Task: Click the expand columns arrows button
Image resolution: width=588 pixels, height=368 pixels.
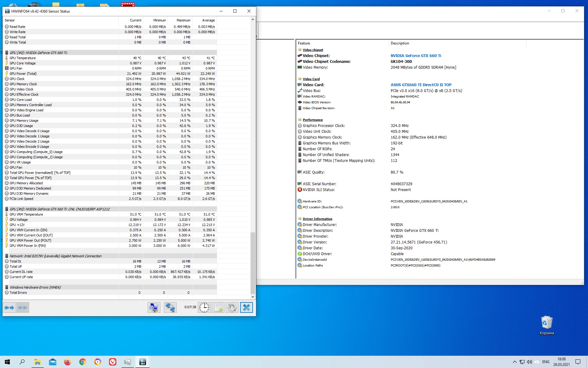Action: coord(9,308)
